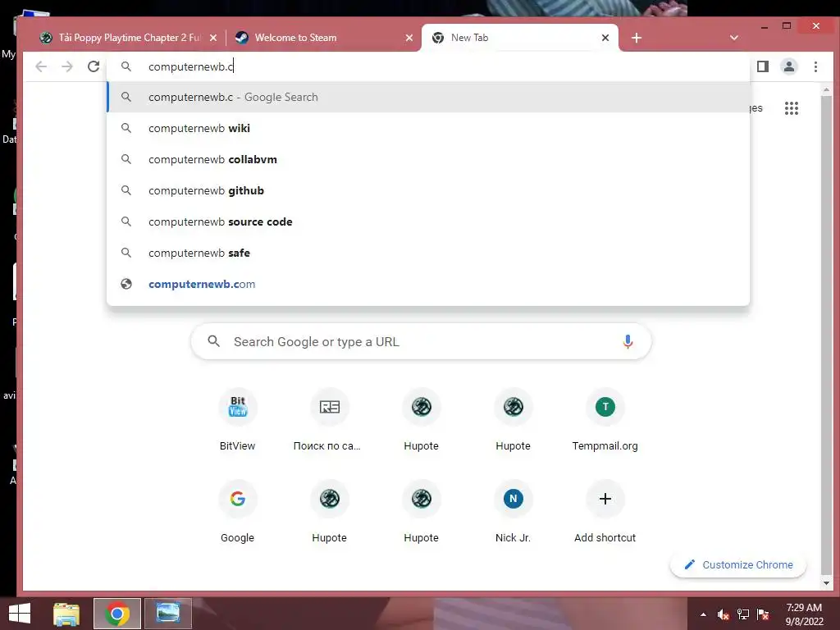The height and width of the screenshot is (630, 840).
Task: Open the side panel icon
Action: tap(762, 66)
